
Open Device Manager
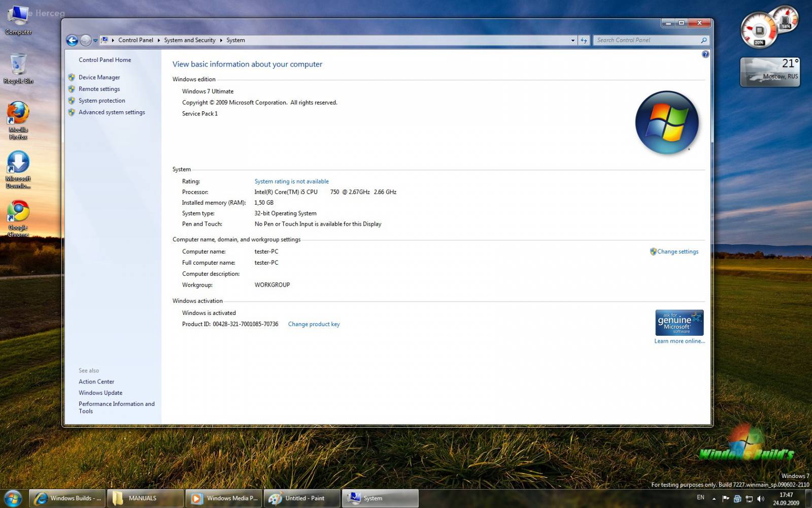click(x=99, y=77)
